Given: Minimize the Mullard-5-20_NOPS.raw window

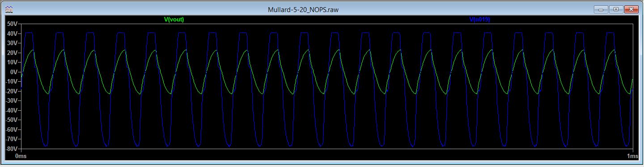Looking at the screenshot, I should pos(602,9).
